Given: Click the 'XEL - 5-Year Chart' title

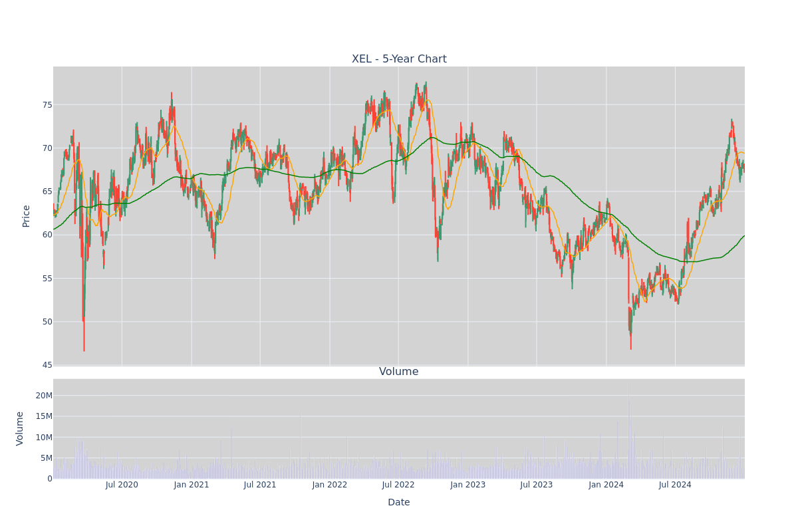Looking at the screenshot, I should coord(399,59).
